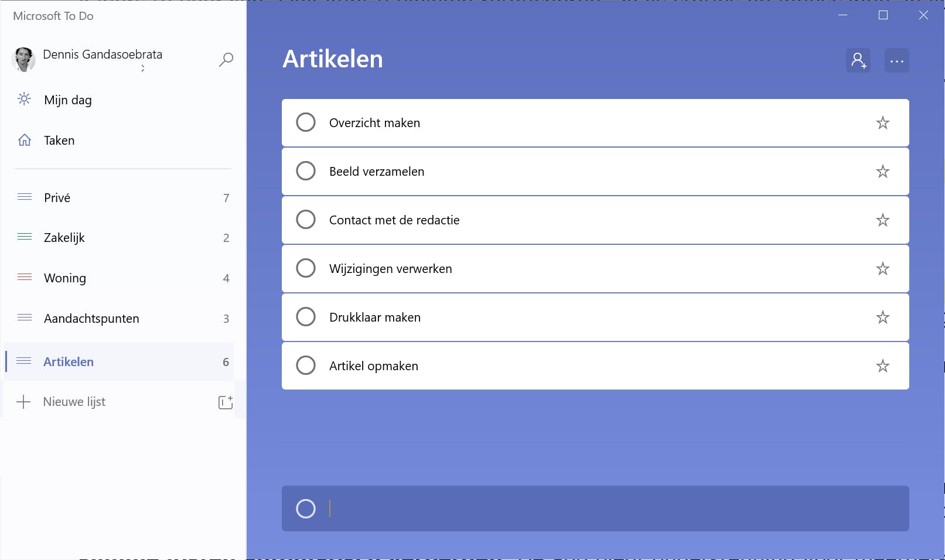Open the search magnifier icon

coord(226,59)
